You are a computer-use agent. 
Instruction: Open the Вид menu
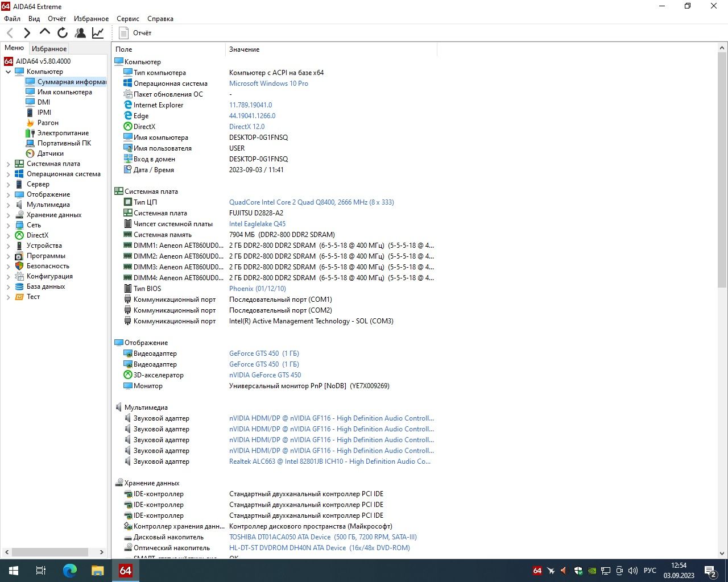[x=34, y=19]
